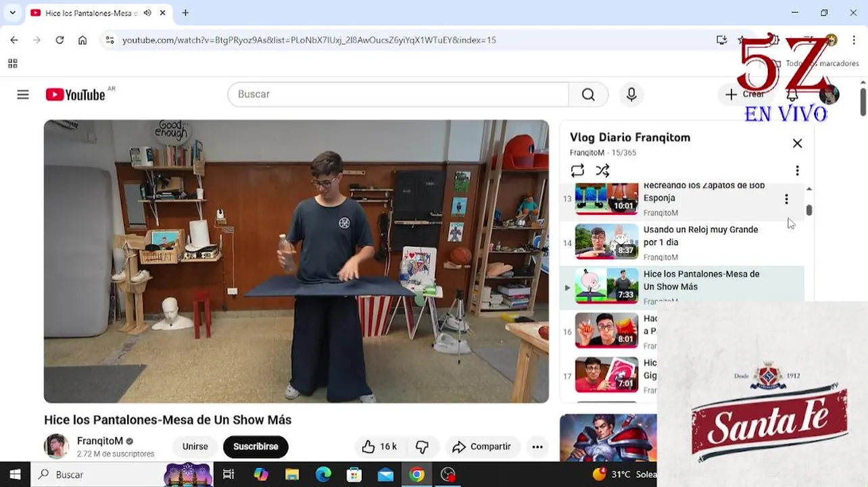Open a new browser tab
The image size is (868, 487).
point(185,13)
